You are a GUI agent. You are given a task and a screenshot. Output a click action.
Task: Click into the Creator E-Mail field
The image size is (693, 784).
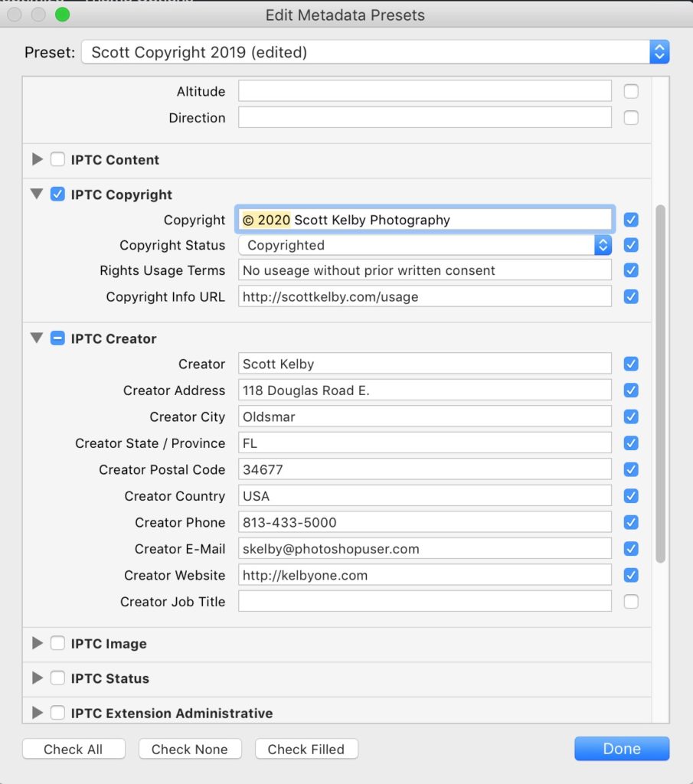[x=424, y=548]
